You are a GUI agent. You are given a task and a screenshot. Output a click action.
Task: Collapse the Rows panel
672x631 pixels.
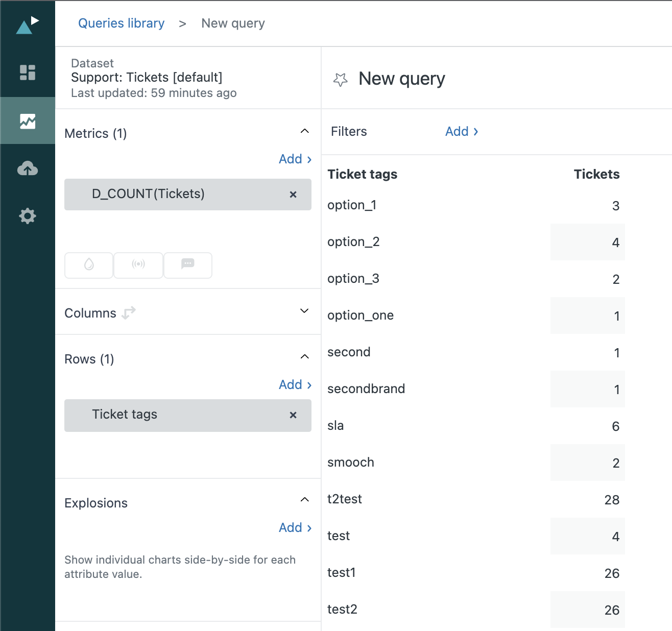click(305, 356)
